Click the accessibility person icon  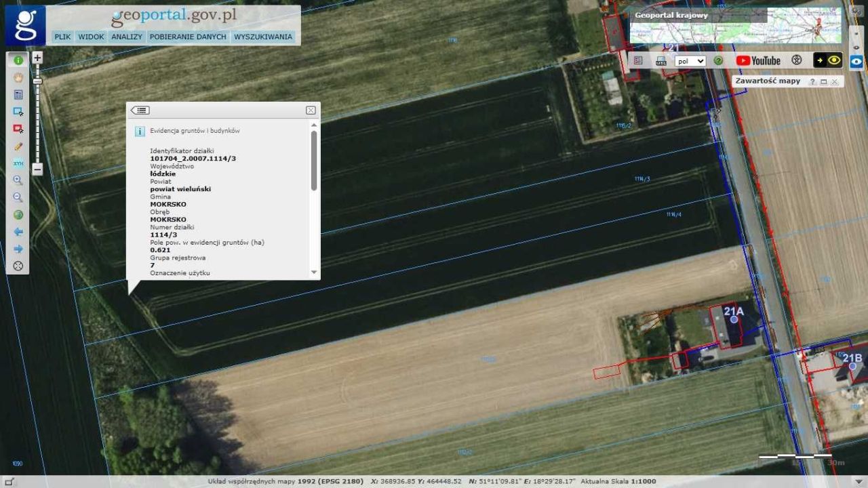[x=797, y=60]
